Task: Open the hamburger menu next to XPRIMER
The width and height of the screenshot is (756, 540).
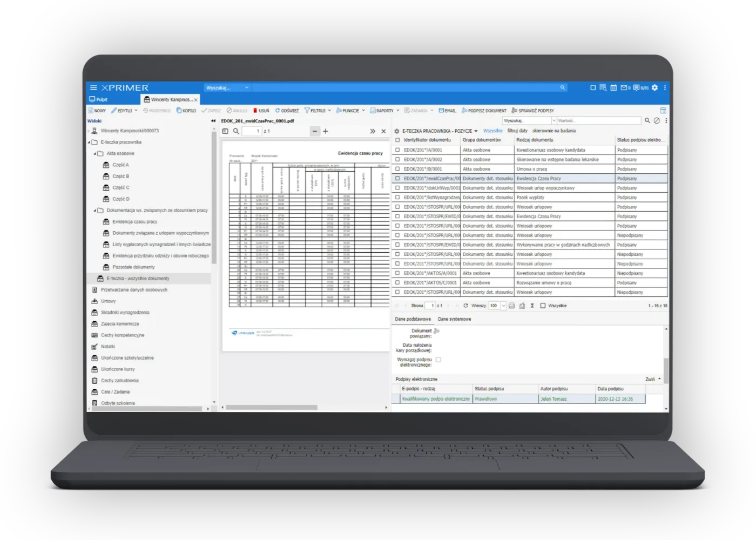Action: click(x=93, y=87)
